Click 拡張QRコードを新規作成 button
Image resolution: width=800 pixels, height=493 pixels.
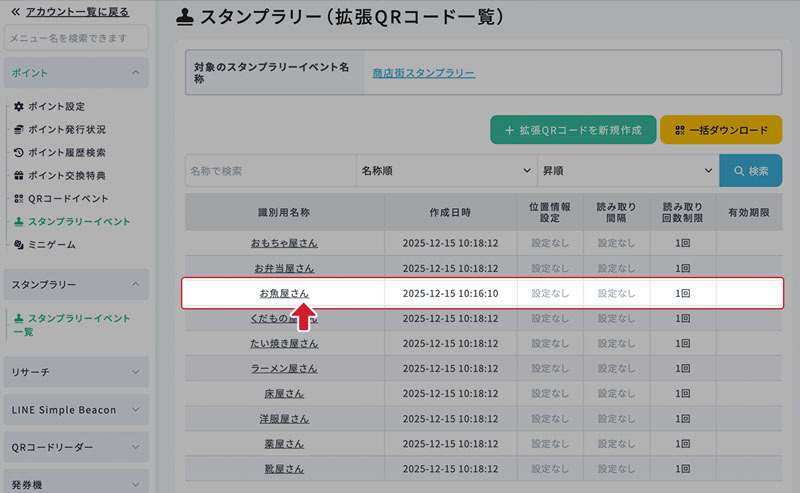pos(572,130)
